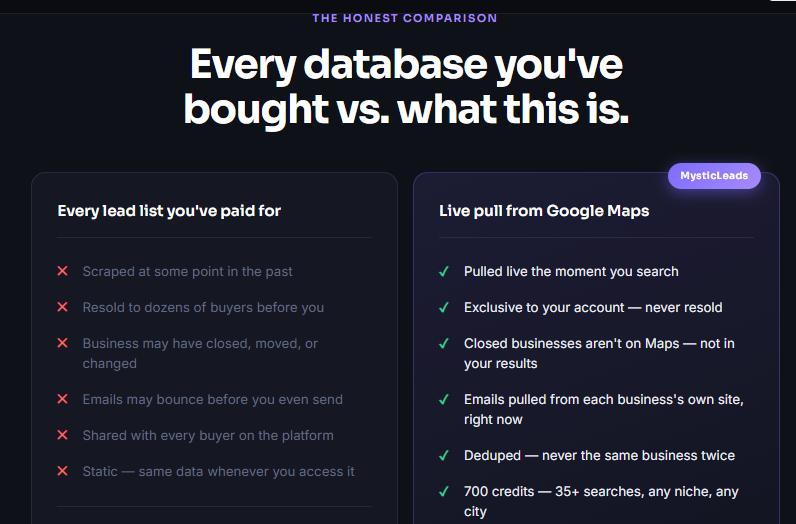This screenshot has height=524, width=796.
Task: Select the X icon by 'Business may have closed'
Action: coord(62,343)
